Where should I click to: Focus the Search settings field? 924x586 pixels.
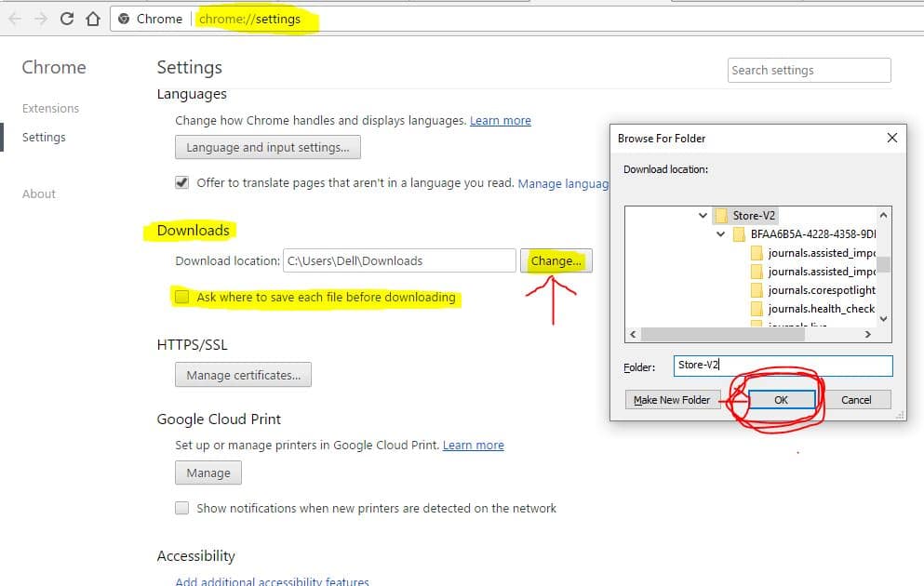(810, 70)
